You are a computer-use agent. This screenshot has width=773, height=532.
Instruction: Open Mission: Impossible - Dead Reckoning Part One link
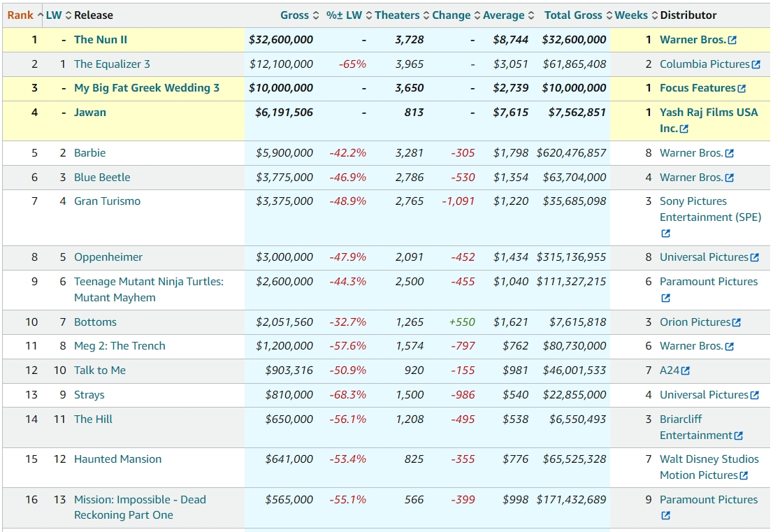point(140,507)
